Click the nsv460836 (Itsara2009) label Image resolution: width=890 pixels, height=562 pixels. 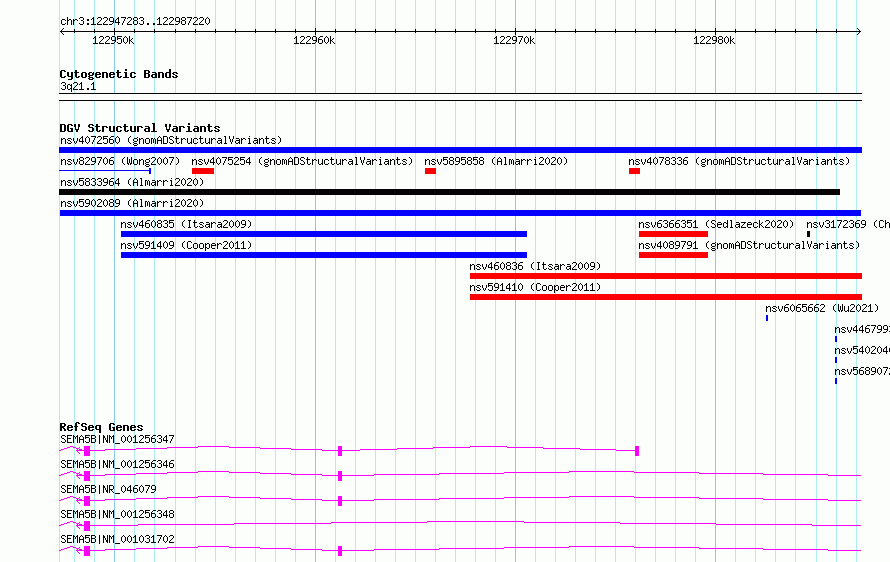(x=535, y=266)
